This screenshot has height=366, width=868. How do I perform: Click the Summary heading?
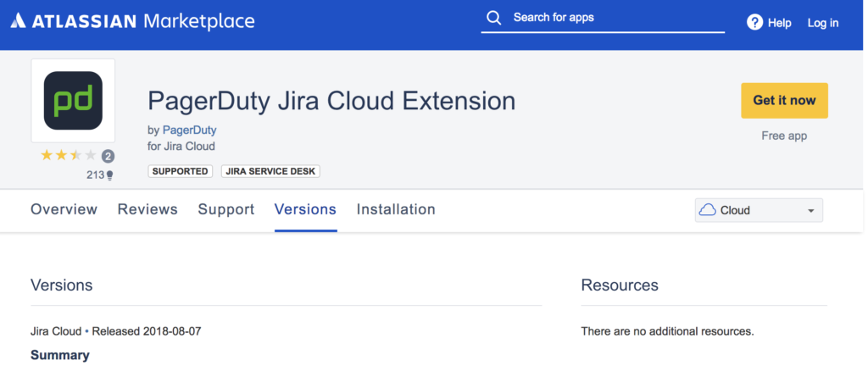(x=60, y=355)
